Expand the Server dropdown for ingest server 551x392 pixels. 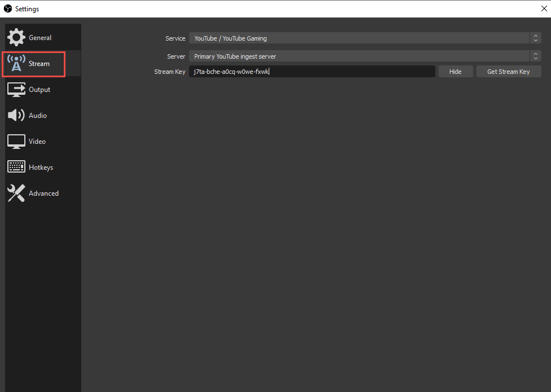click(x=359, y=56)
